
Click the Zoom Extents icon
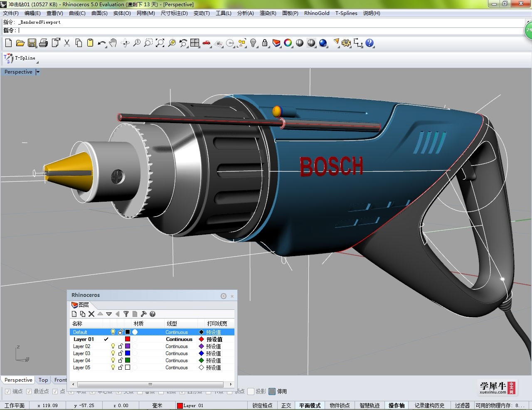pyautogui.click(x=160, y=43)
